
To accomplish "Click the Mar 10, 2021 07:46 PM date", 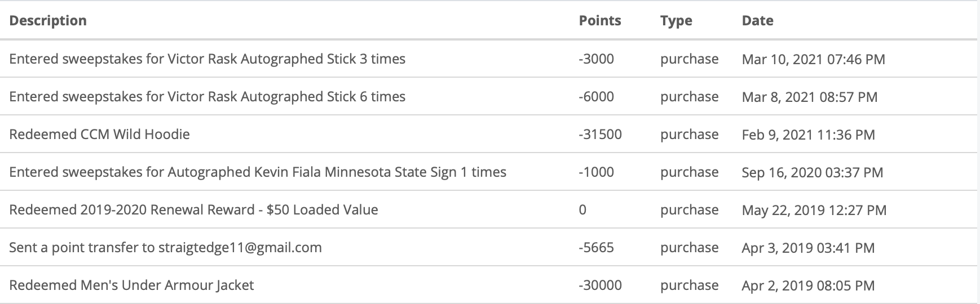I will click(x=813, y=59).
